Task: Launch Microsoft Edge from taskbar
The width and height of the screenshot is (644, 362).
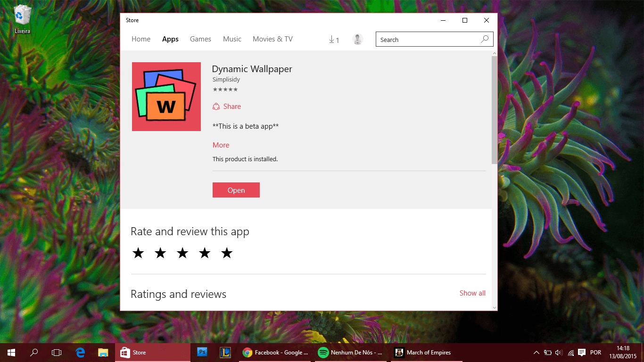Action: coord(81,353)
